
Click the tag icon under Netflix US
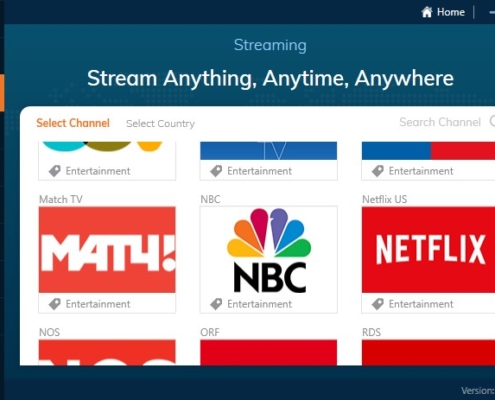[377, 304]
